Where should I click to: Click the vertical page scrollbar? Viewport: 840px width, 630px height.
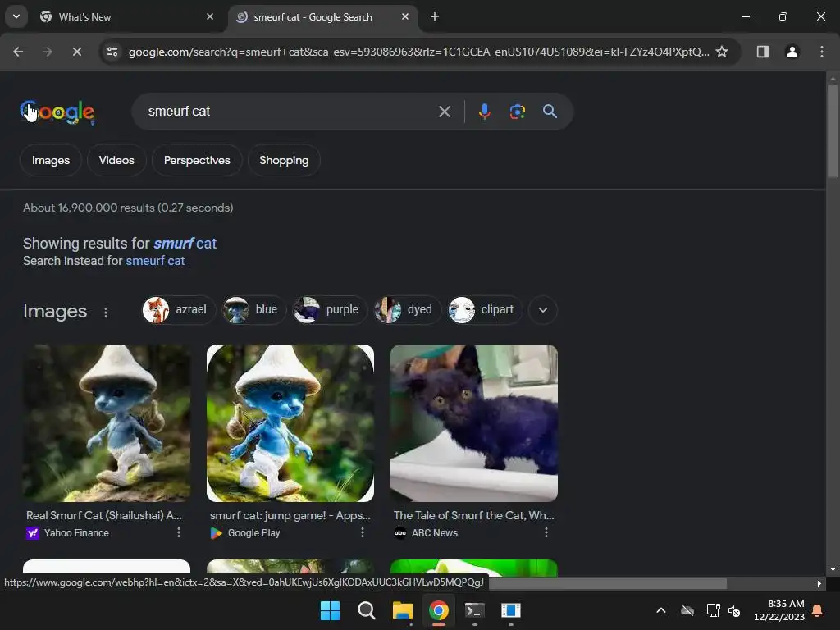(833, 131)
